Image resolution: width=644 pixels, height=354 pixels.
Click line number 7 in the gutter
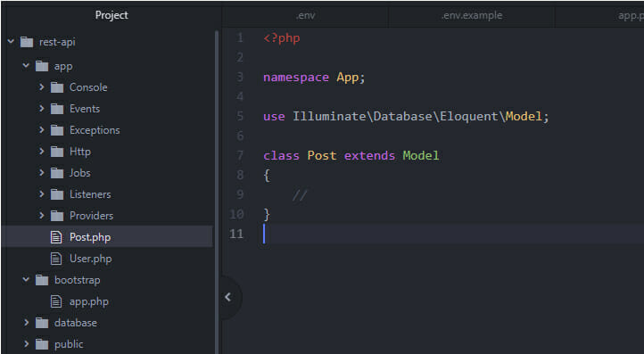click(x=240, y=156)
